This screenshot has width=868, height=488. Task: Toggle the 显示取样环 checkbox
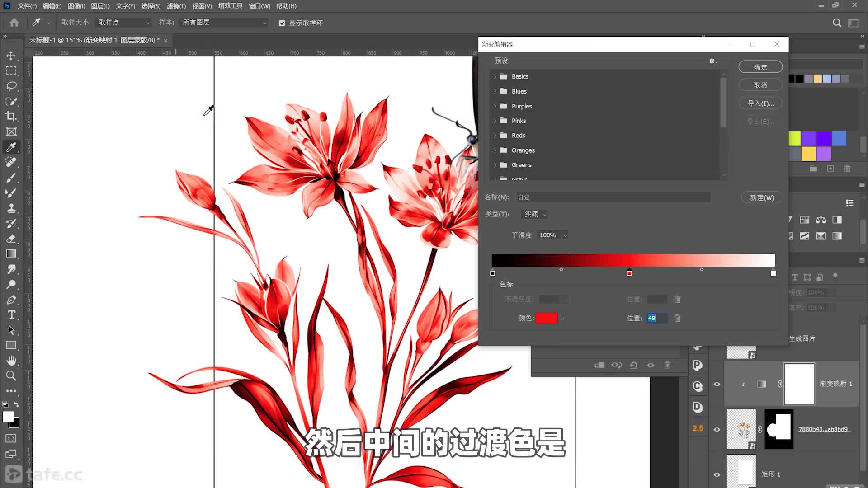(x=282, y=23)
